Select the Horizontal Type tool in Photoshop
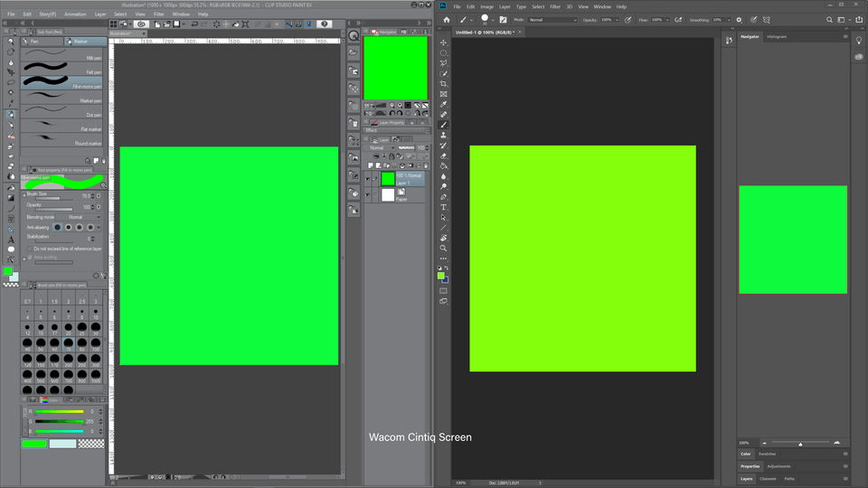Viewport: 868px width, 488px height. (x=443, y=207)
